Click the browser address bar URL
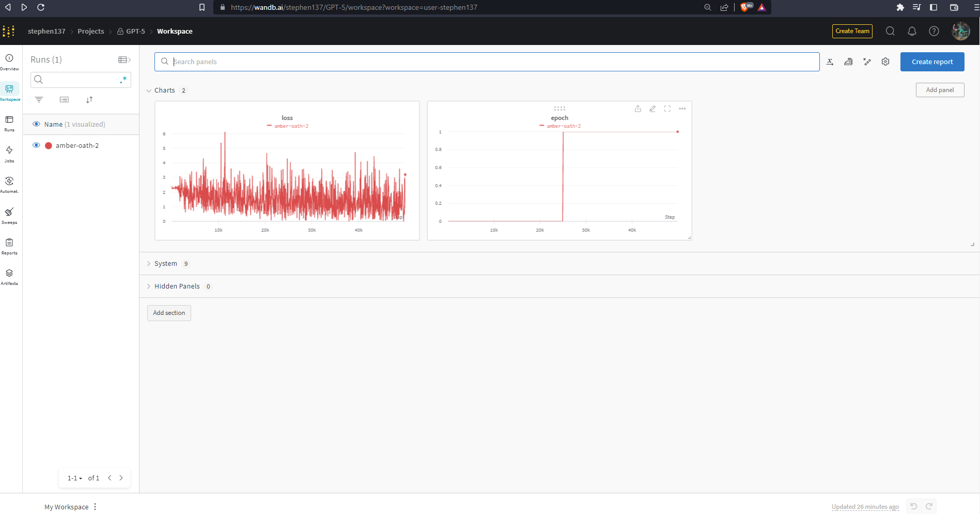980x514 pixels. [x=354, y=7]
